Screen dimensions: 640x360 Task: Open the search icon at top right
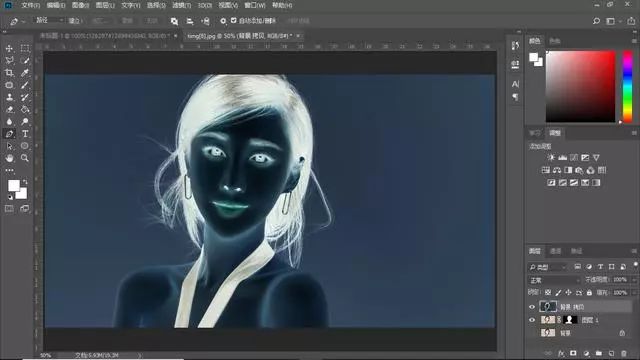click(596, 21)
